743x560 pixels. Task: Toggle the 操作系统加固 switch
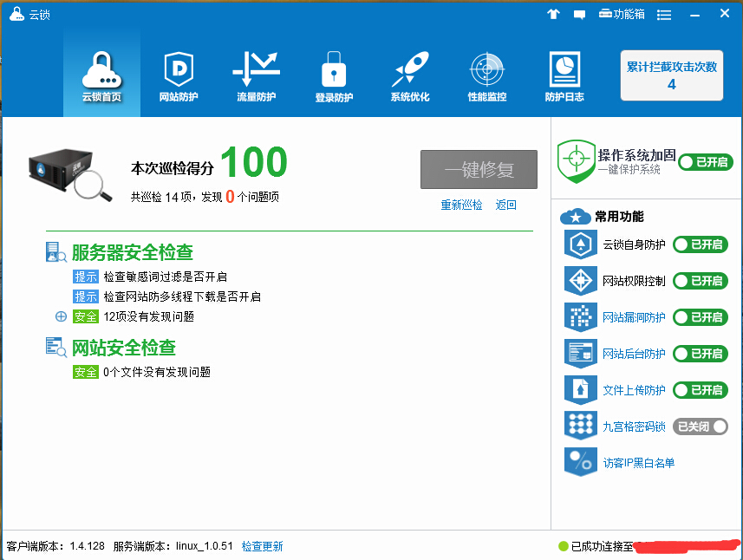[705, 162]
